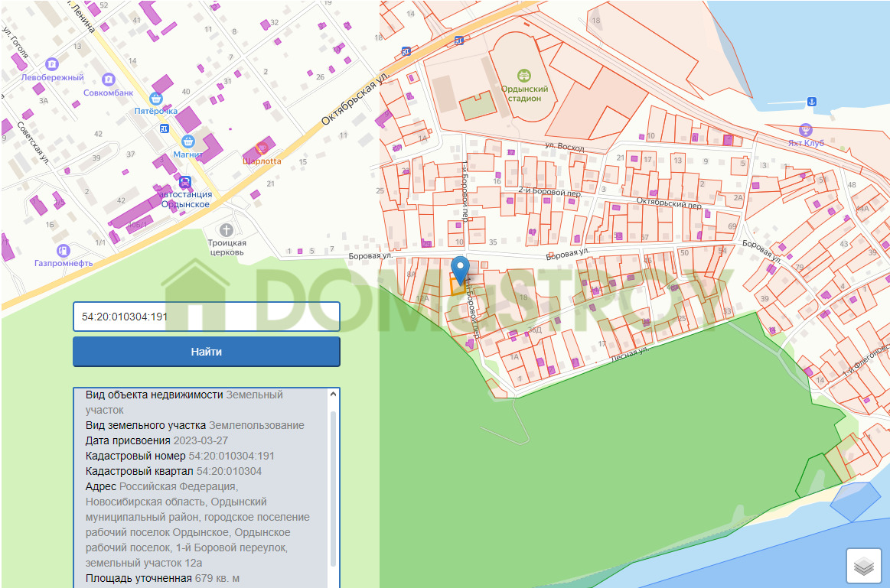Click the blue location pin marker
Image resolution: width=890 pixels, height=588 pixels.
pyautogui.click(x=460, y=270)
